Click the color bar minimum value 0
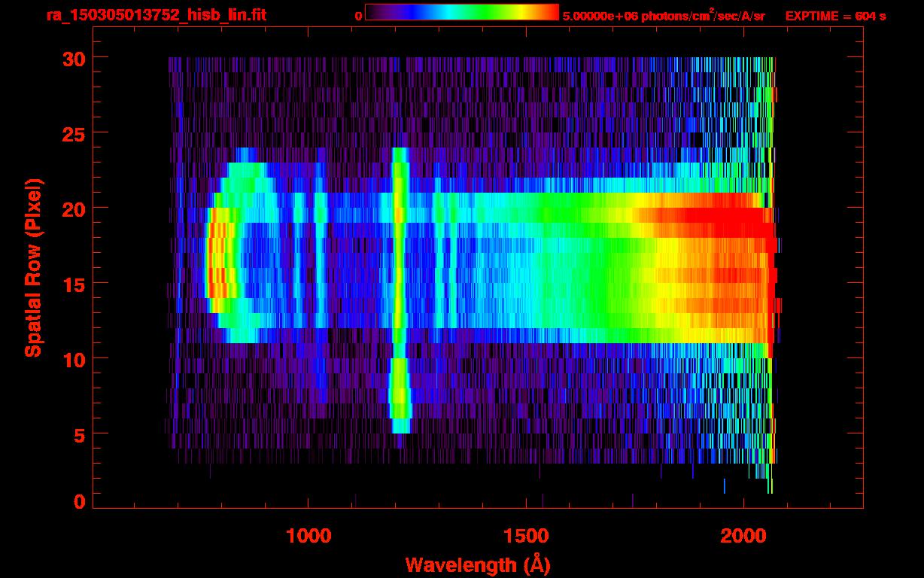The image size is (924, 578). [x=358, y=17]
